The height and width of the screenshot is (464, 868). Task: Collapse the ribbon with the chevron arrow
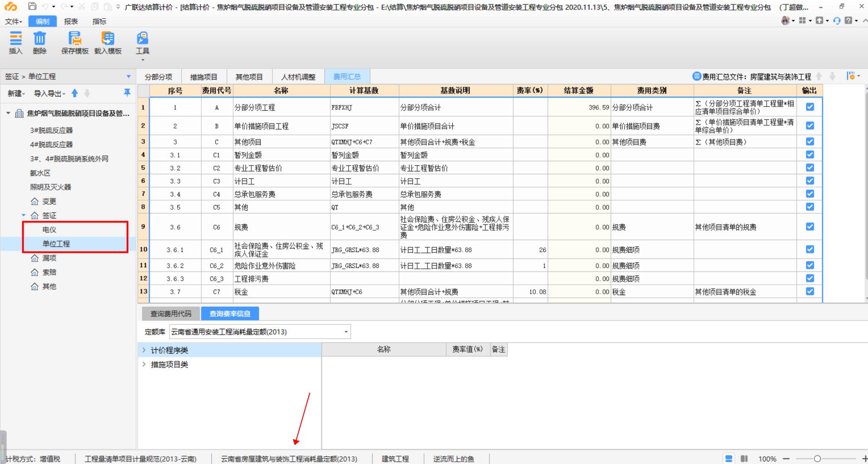[x=864, y=20]
